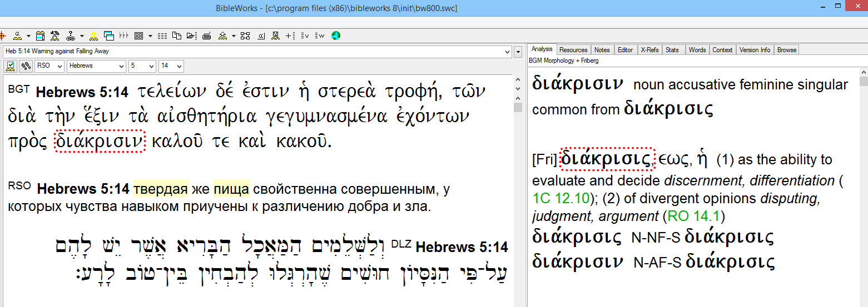
Task: Open the RSO version dropdown
Action: tap(49, 66)
